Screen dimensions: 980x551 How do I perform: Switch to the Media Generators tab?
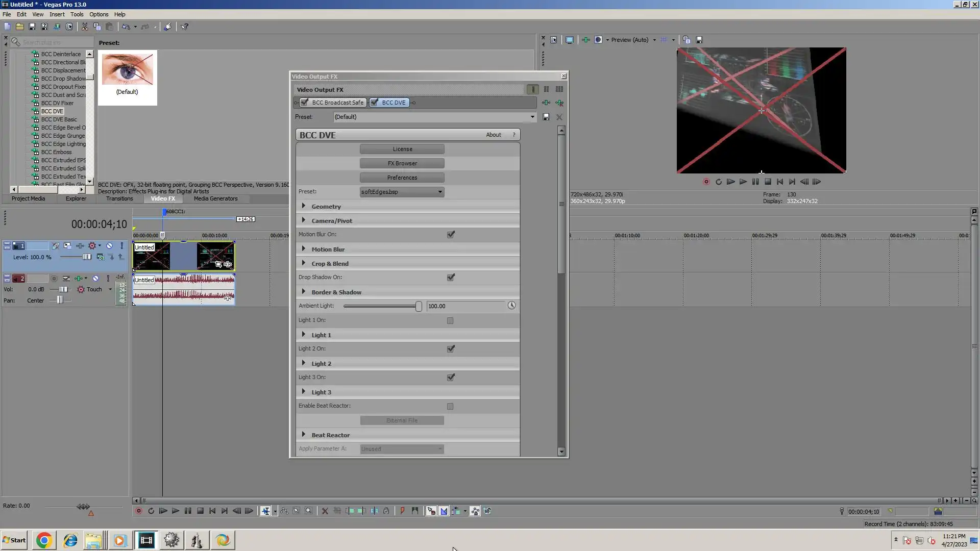[215, 198]
